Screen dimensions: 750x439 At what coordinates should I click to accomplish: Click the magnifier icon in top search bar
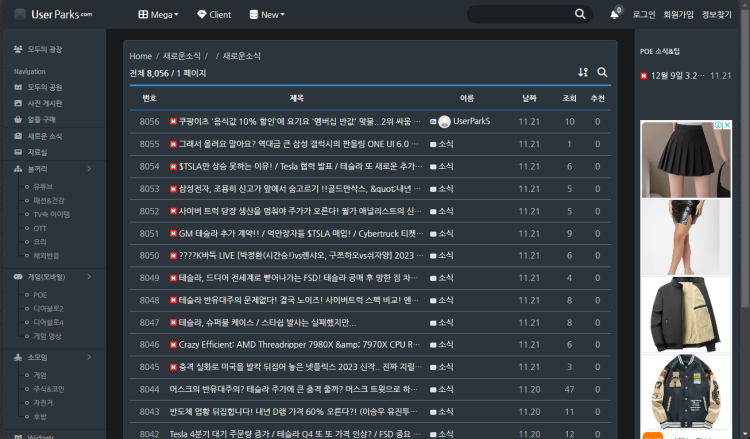pos(580,14)
